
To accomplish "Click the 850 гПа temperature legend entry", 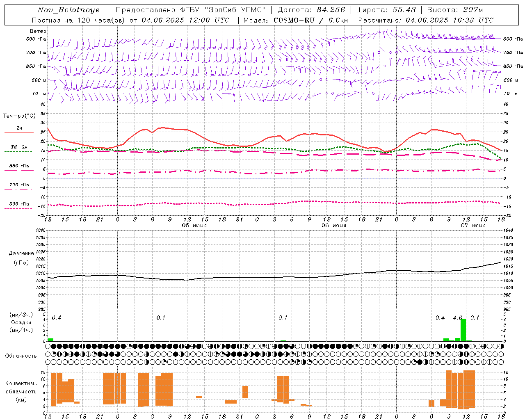I will [x=19, y=168].
